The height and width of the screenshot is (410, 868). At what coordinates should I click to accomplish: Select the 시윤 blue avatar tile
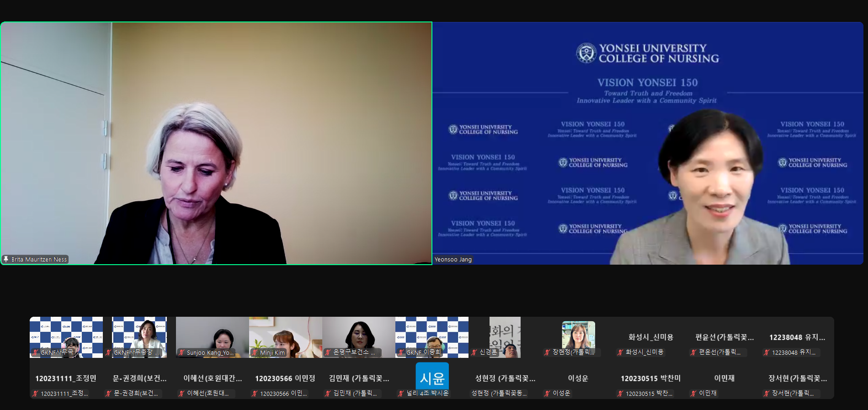click(432, 376)
